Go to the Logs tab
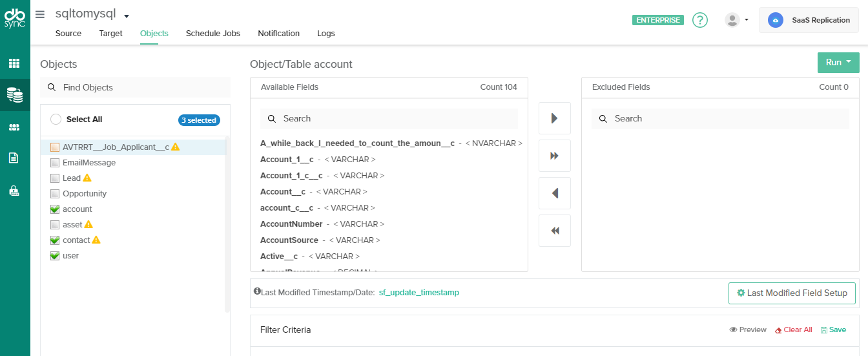868x356 pixels. (325, 34)
